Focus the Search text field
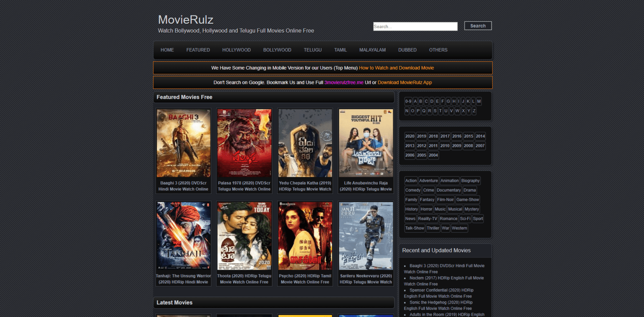 click(415, 26)
